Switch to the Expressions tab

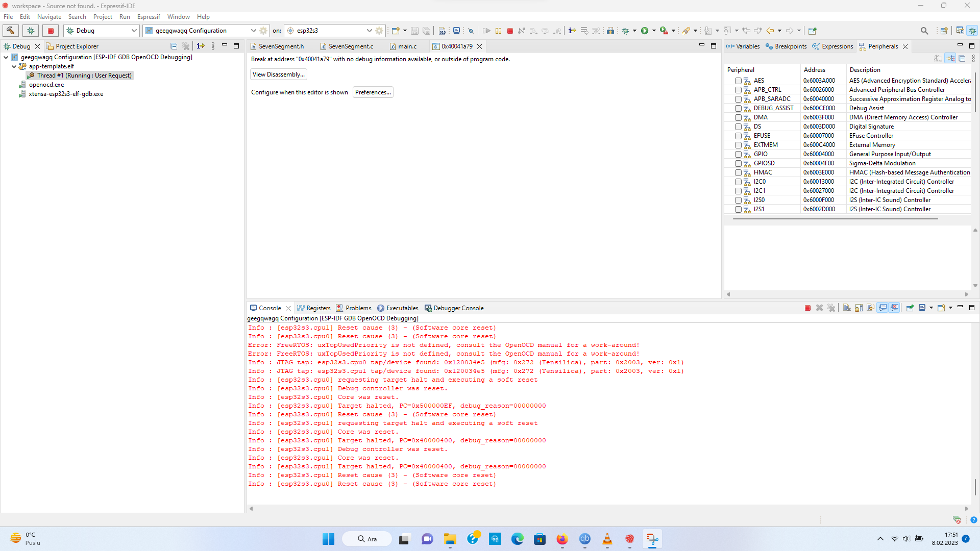[832, 46]
